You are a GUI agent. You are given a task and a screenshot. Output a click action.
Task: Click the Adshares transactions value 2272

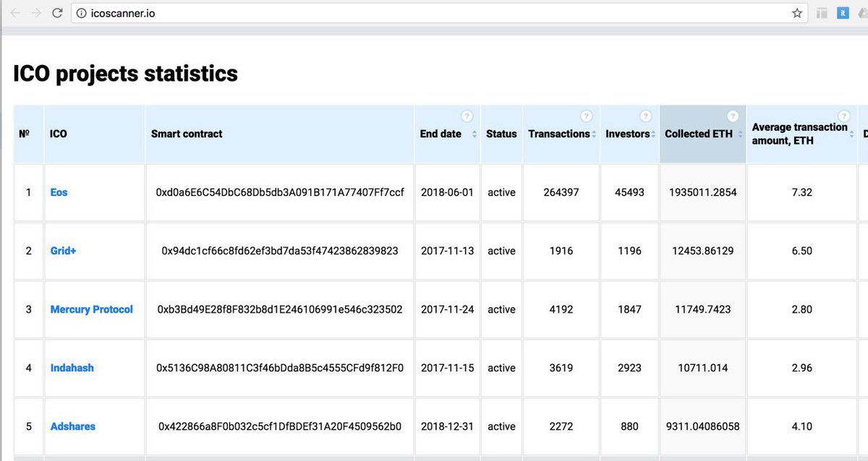pos(561,426)
